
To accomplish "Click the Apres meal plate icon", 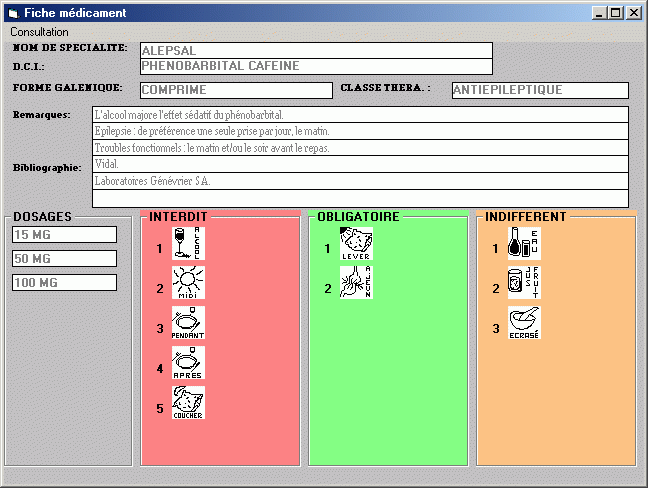I will click(188, 363).
